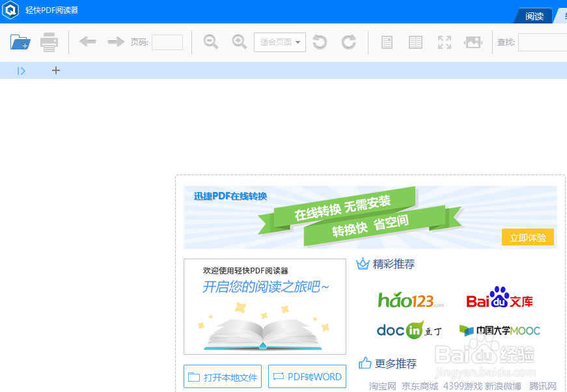Click the print icon in toolbar
This screenshot has width=567, height=392.
(49, 42)
